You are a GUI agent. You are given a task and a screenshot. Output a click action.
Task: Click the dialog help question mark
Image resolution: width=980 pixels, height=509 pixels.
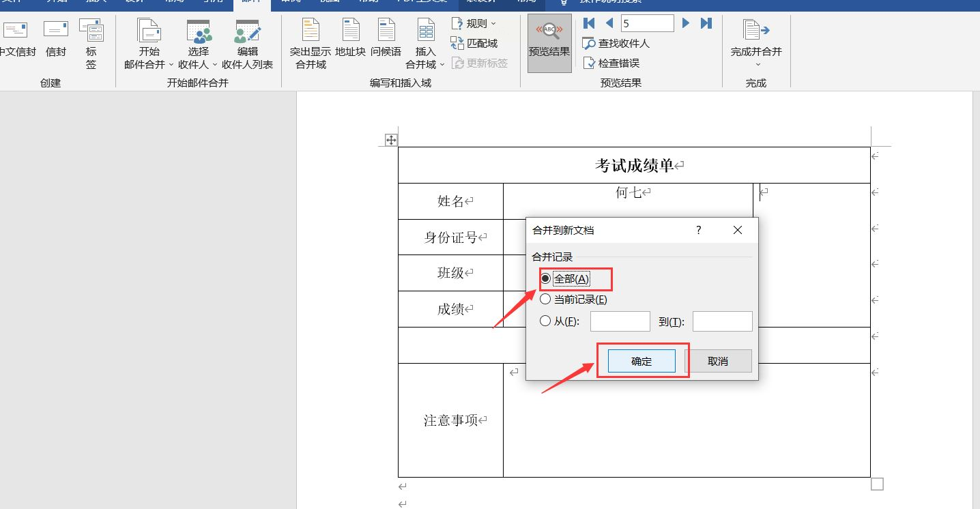(x=698, y=231)
